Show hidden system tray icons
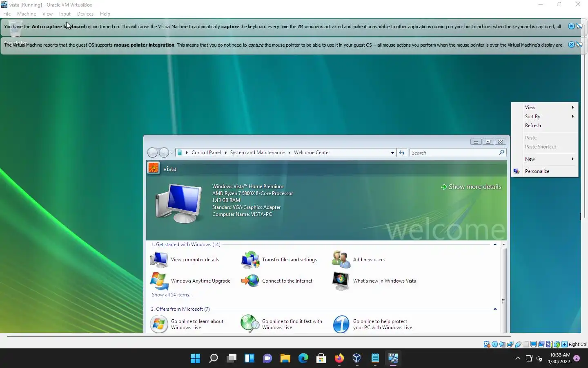This screenshot has height=368, width=588. (x=517, y=358)
